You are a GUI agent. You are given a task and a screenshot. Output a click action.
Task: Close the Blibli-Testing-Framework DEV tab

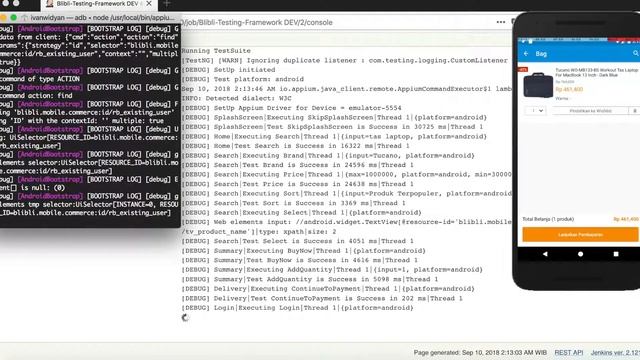pos(149,4)
